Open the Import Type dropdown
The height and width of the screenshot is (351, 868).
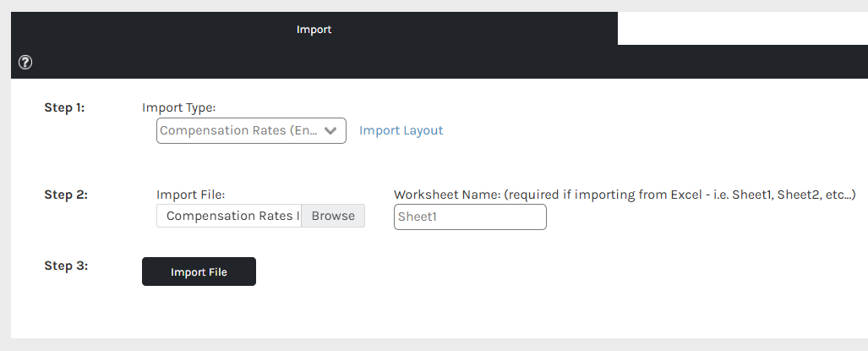pos(251,130)
